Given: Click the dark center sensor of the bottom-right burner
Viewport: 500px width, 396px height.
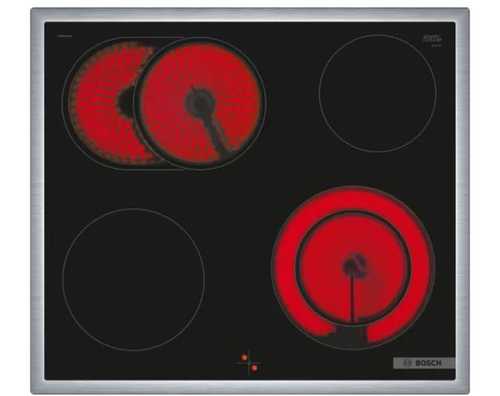Looking at the screenshot, I should click(x=351, y=266).
